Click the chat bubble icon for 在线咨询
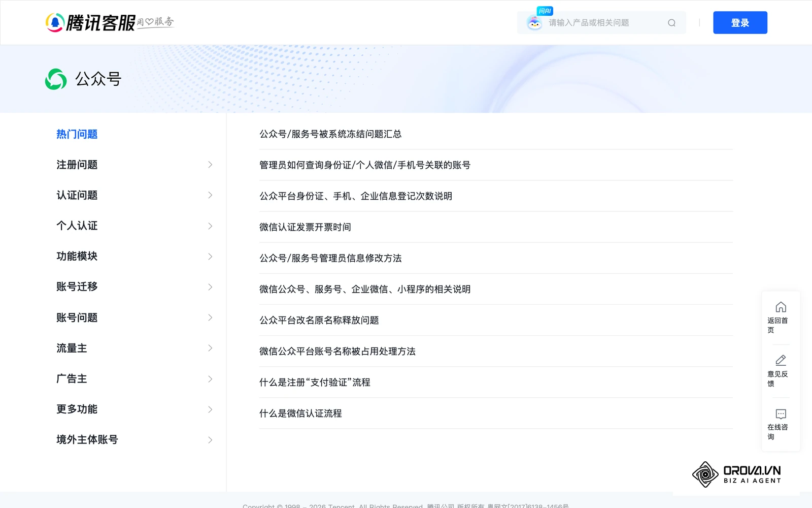The image size is (812, 508). coord(781,414)
